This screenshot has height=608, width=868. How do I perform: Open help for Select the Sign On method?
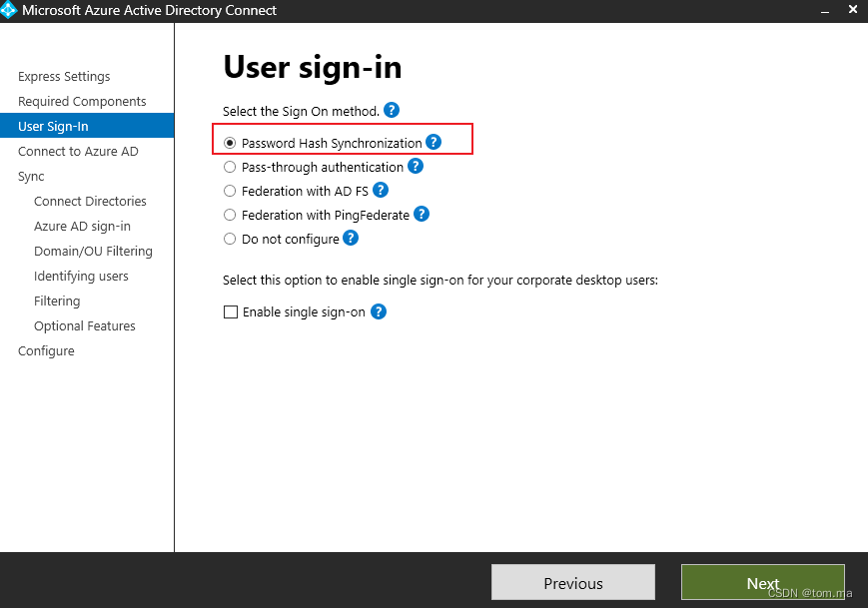pyautogui.click(x=392, y=110)
